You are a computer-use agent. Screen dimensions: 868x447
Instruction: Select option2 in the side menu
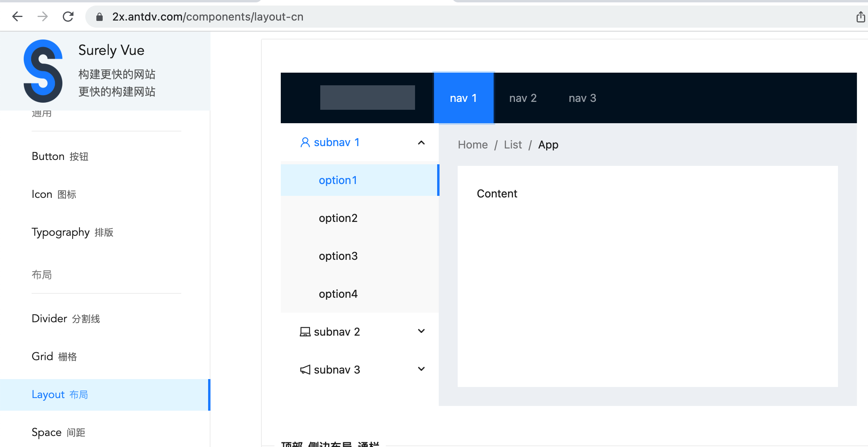(x=360, y=218)
